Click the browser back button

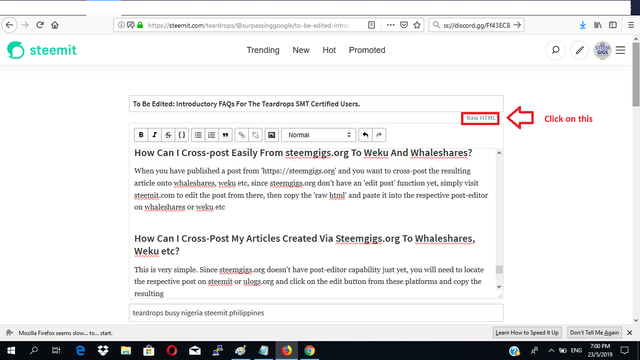pos(9,25)
